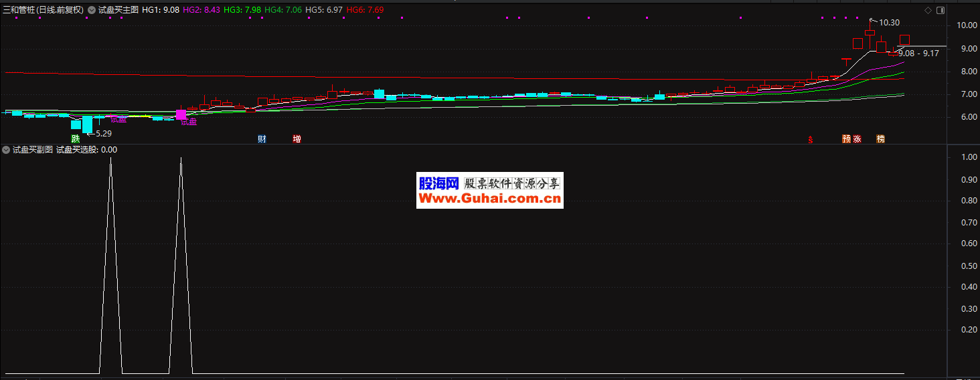Click the 增 event marker icon
This screenshot has width=980, height=380.
coord(297,139)
